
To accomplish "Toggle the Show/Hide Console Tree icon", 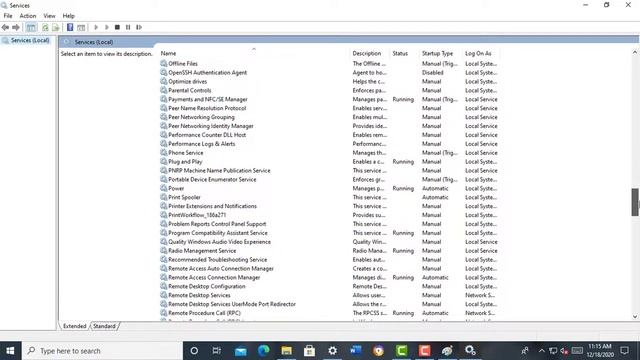I will click(31, 27).
